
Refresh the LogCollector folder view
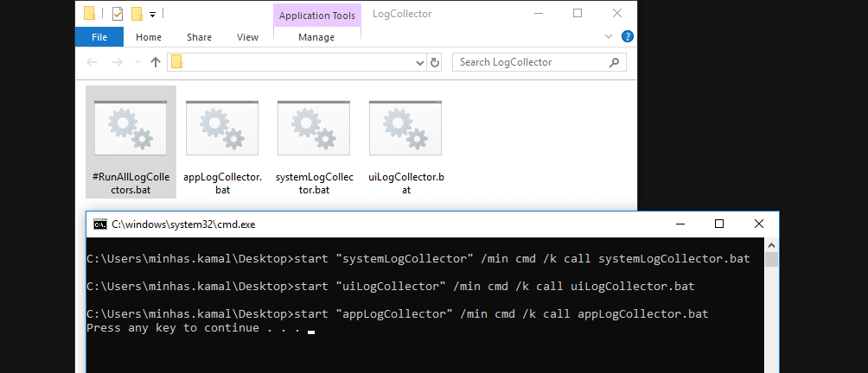point(435,62)
